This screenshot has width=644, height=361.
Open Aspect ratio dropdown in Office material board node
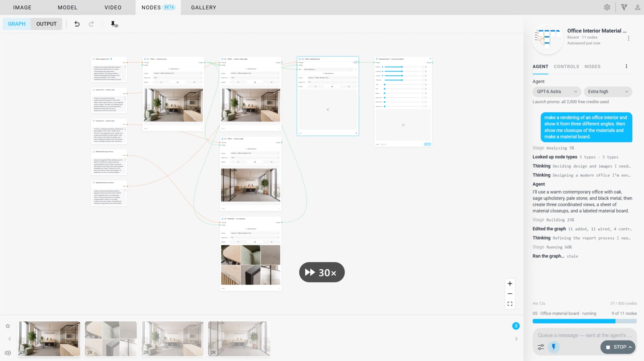(x=332, y=82)
